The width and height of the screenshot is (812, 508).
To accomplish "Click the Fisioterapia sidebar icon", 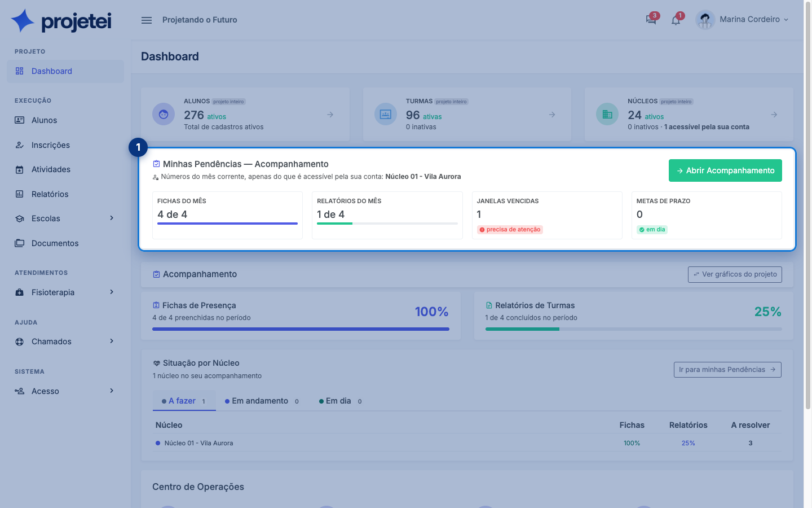I will click(20, 292).
